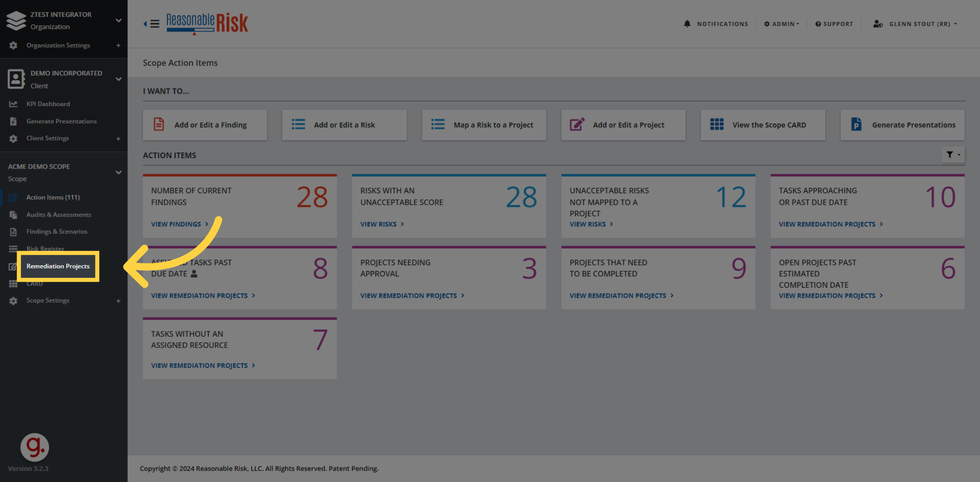Click the 10 tasks approaching due count

[940, 197]
